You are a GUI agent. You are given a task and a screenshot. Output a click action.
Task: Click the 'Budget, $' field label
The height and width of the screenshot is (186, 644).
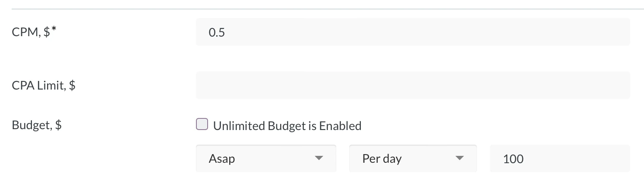(x=37, y=125)
